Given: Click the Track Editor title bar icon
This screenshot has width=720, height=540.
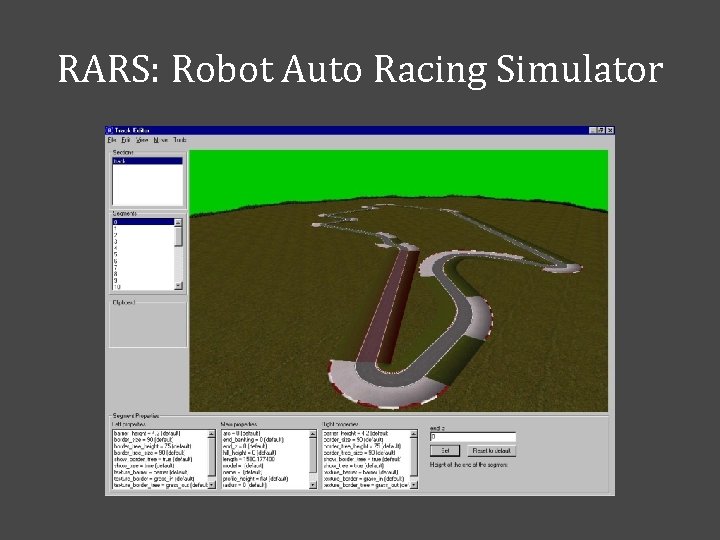Looking at the screenshot, I should point(110,130).
